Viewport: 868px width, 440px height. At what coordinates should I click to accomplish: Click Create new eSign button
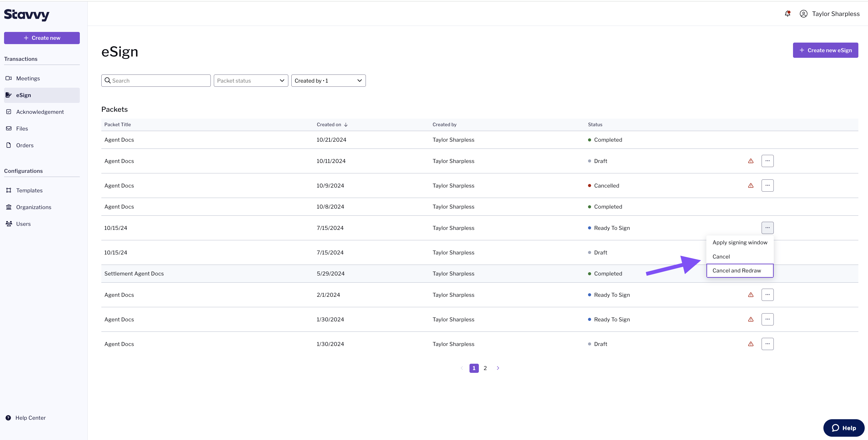pyautogui.click(x=825, y=50)
